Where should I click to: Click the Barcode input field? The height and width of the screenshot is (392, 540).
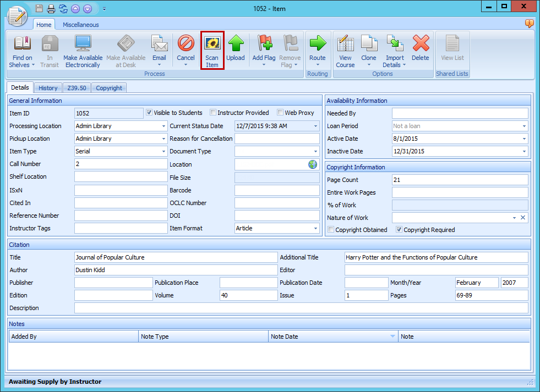tap(277, 190)
